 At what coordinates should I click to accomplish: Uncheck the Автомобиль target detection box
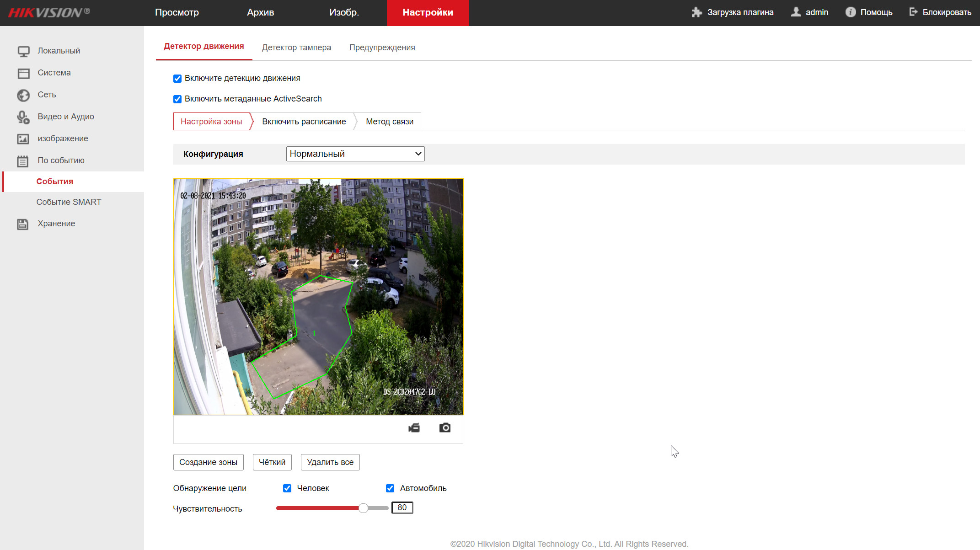[390, 488]
